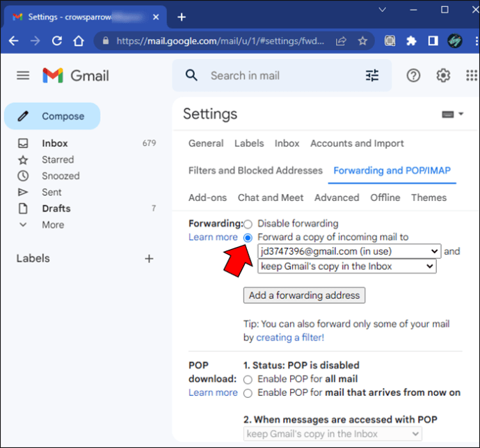Switch to the Accounts and Import tab
Viewport: 480px width, 448px height.
(357, 143)
